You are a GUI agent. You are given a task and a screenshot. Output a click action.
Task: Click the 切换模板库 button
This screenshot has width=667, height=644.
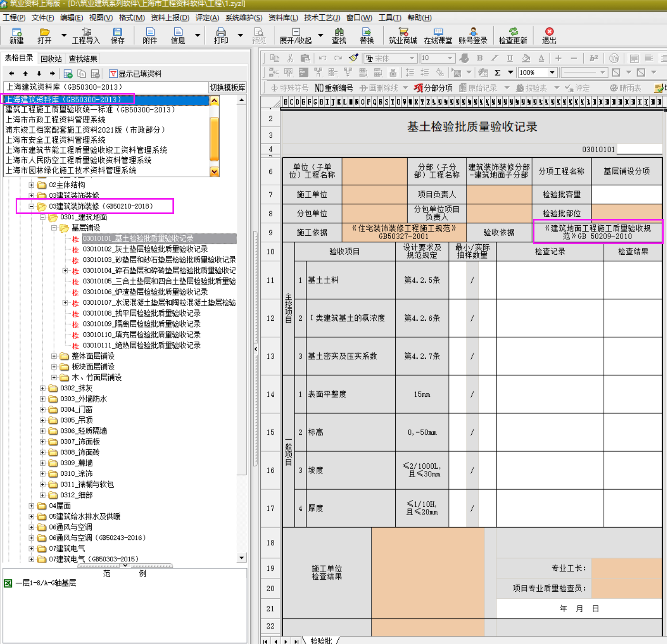point(228,87)
